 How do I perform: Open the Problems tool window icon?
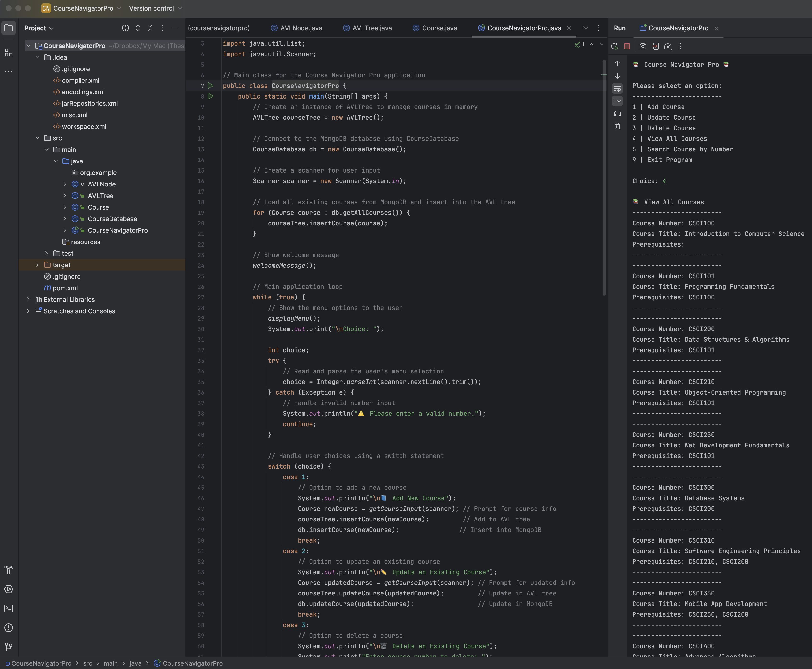[8, 628]
